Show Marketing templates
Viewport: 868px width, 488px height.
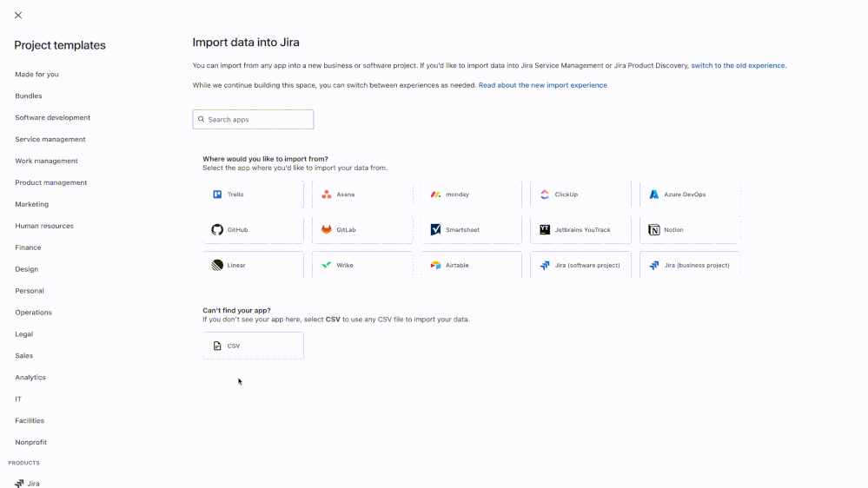(x=31, y=204)
